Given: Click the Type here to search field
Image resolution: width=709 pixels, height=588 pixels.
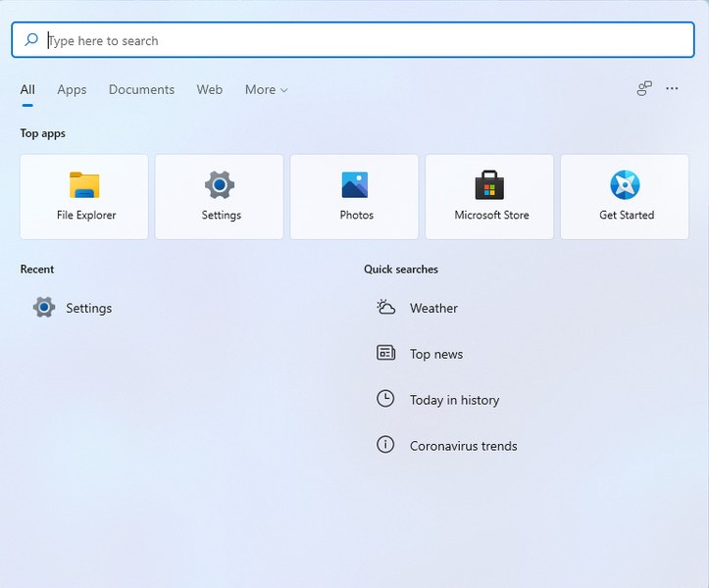Looking at the screenshot, I should click(353, 40).
